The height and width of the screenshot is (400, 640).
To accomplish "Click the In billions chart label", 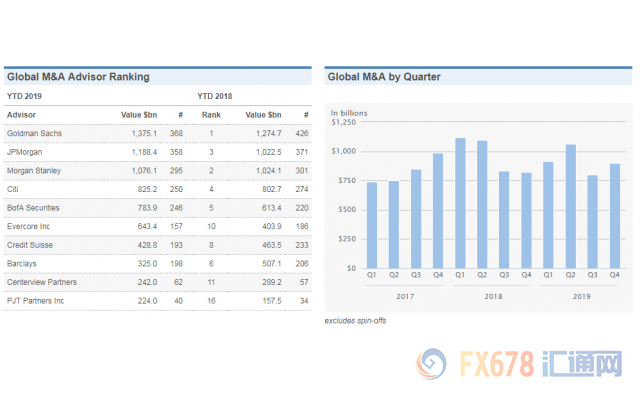I will (349, 113).
